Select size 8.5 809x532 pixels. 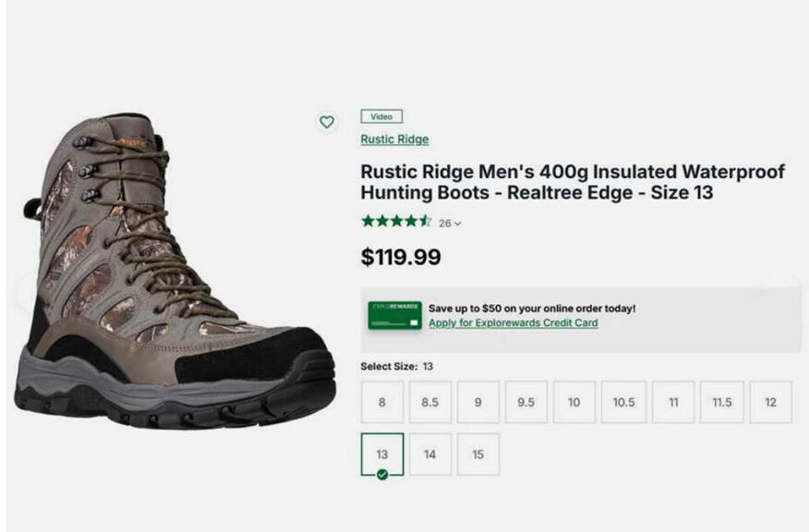tap(430, 403)
